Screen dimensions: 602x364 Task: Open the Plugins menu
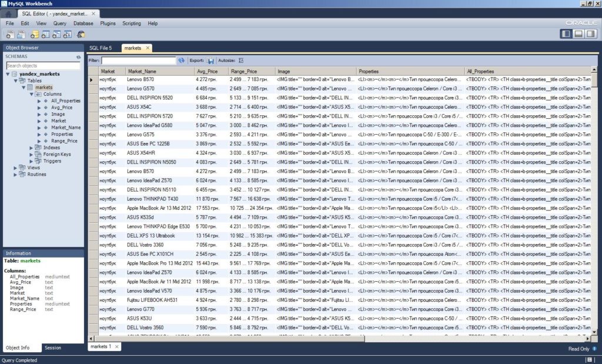point(108,24)
